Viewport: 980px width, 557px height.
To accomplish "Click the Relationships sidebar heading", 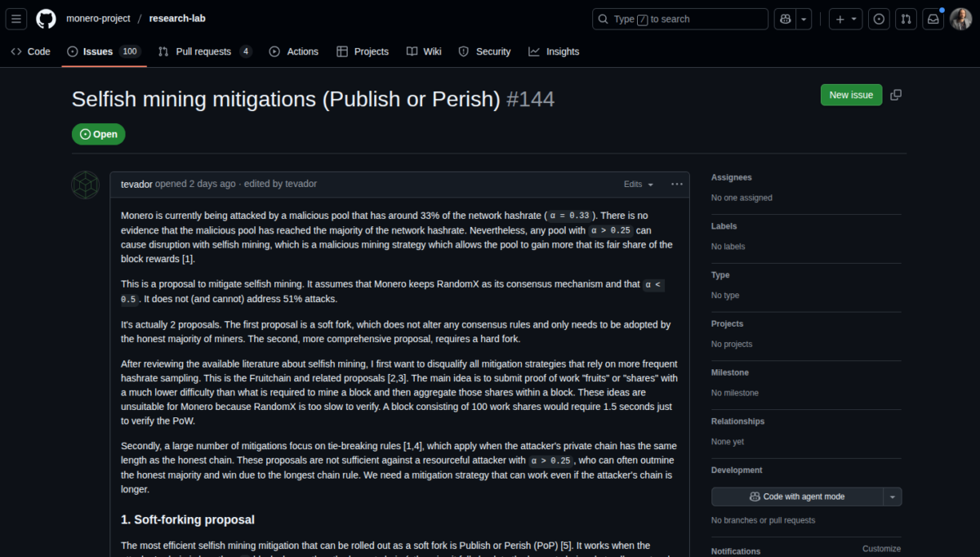I will pyautogui.click(x=738, y=421).
